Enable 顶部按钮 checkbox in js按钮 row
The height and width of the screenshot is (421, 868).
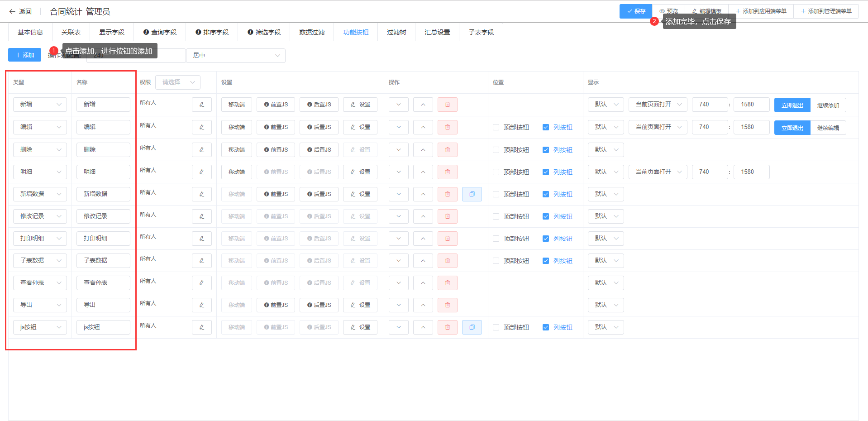click(496, 327)
